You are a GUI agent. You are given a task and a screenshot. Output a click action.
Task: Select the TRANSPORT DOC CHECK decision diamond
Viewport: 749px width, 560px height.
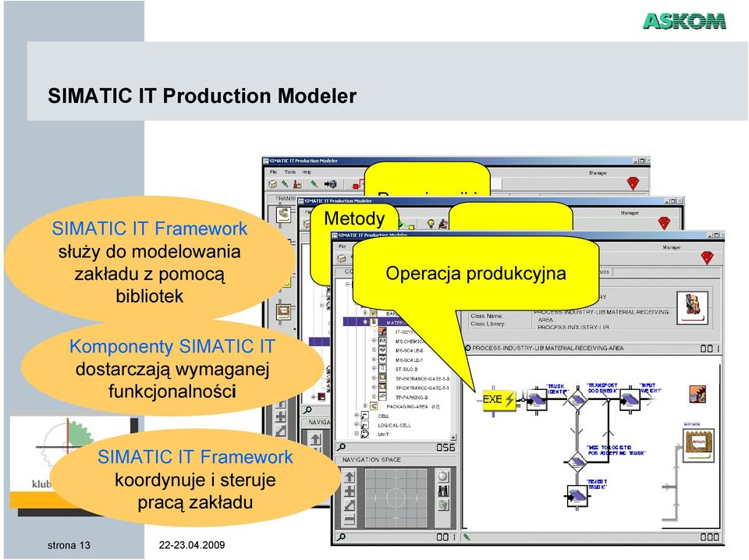click(577, 399)
